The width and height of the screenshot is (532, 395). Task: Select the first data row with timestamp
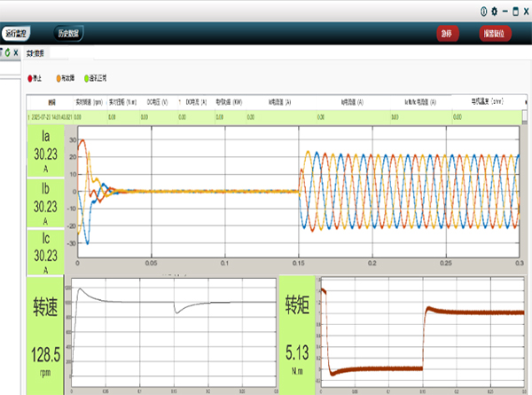(275, 117)
